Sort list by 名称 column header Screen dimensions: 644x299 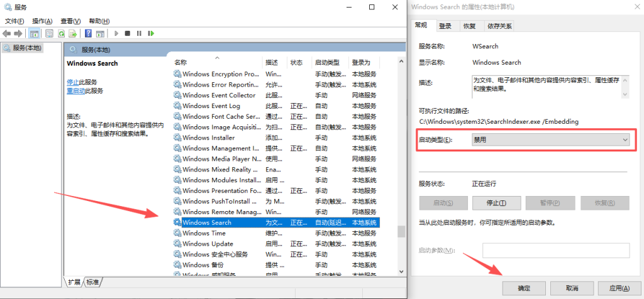pyautogui.click(x=214, y=62)
